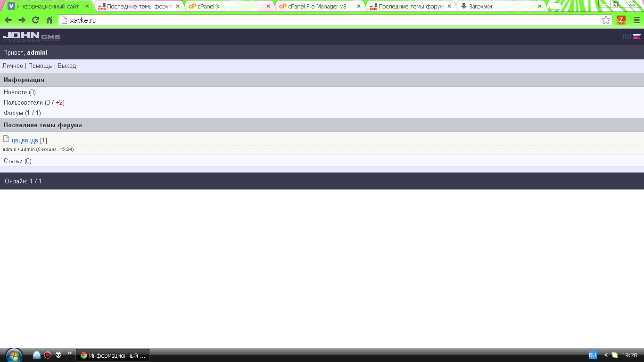This screenshot has height=362, width=644.
Task: Open the Форум link
Action: point(14,113)
